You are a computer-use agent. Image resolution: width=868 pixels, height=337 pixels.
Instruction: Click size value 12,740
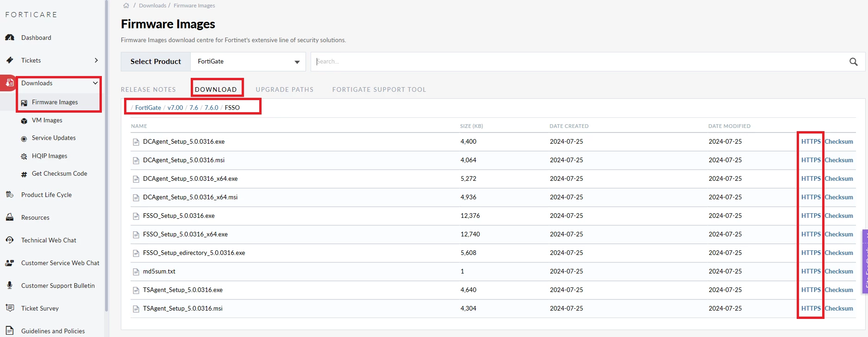[x=470, y=234]
